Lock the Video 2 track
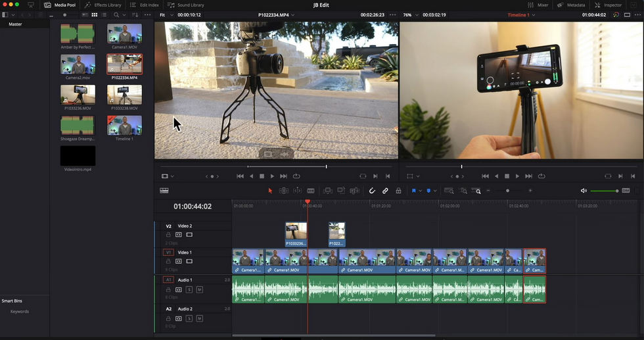Viewport: 644px width, 340px height. 168,234
